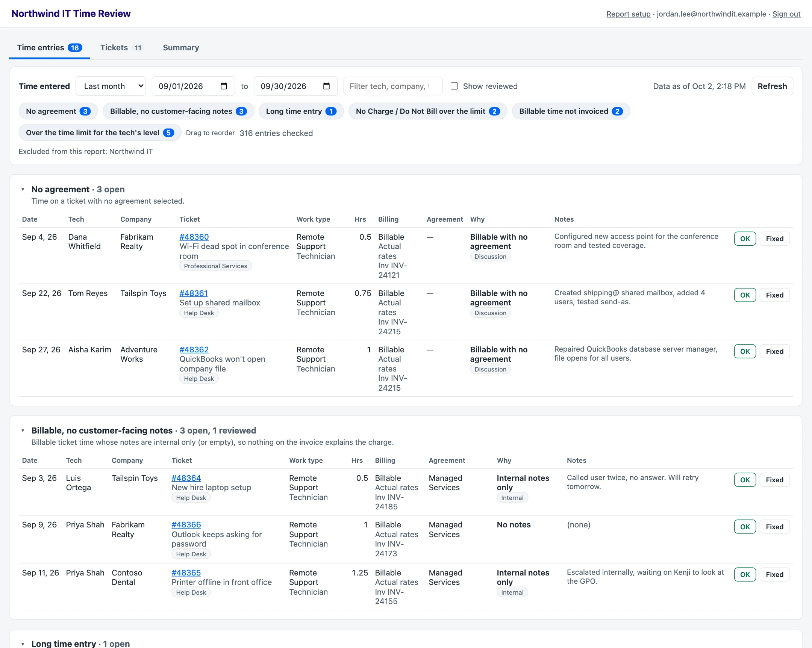
Task: Collapse the Long time entry section
Action: 23,644
